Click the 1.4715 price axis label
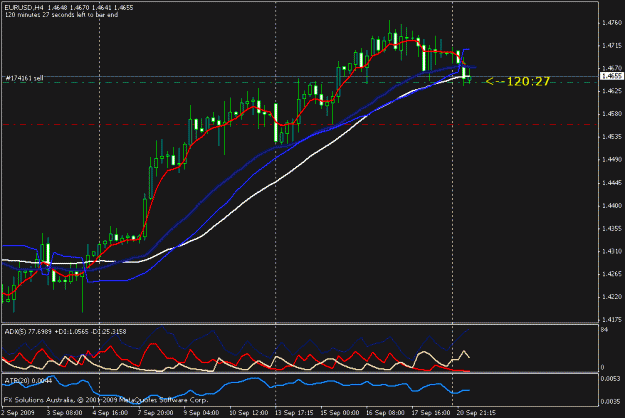Screen dimensions: 625x418 coord(612,45)
